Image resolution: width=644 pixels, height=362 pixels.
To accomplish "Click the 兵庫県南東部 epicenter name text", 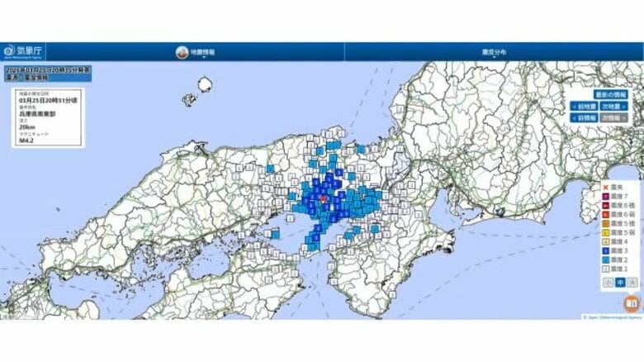I will pyautogui.click(x=37, y=114).
